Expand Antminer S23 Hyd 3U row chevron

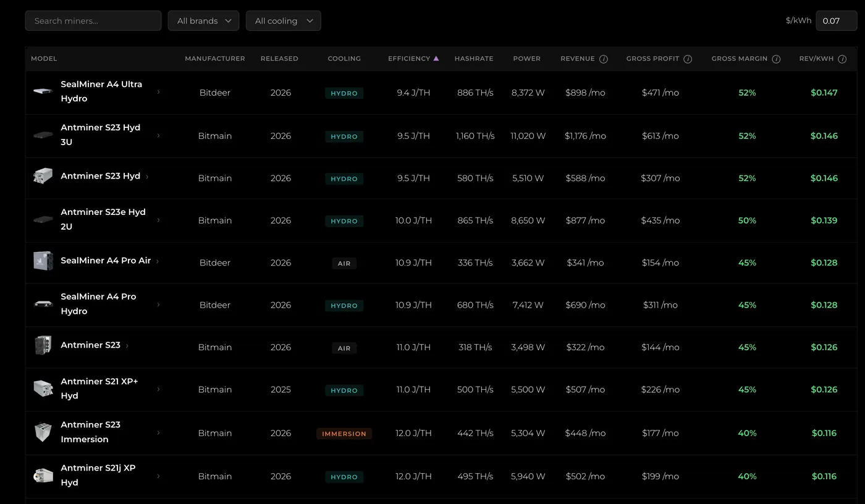click(158, 135)
